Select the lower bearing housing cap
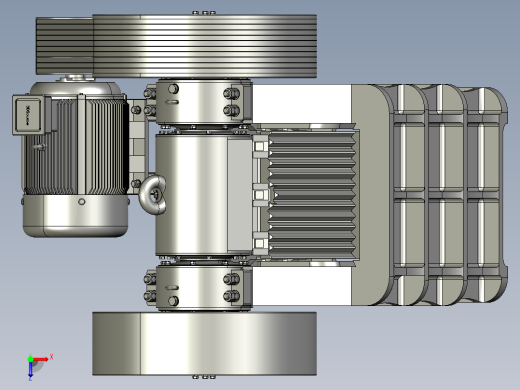The width and height of the screenshot is (520, 390). coord(203,288)
